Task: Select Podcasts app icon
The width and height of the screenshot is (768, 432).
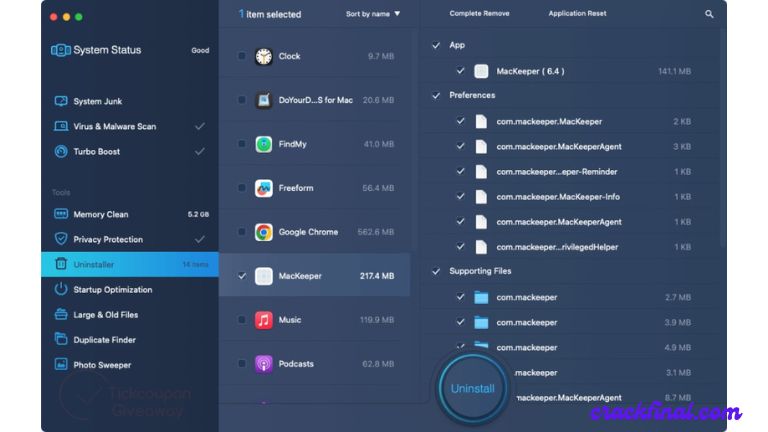Action: (x=264, y=364)
